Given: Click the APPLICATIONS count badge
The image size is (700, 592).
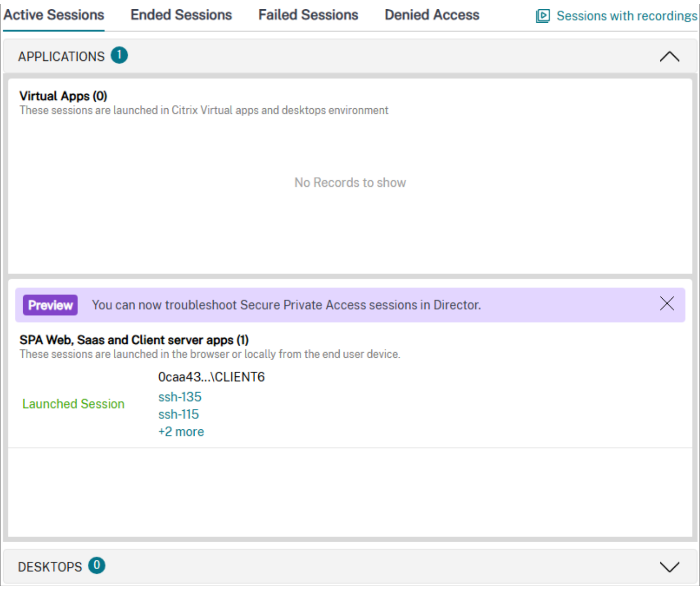Looking at the screenshot, I should [119, 54].
